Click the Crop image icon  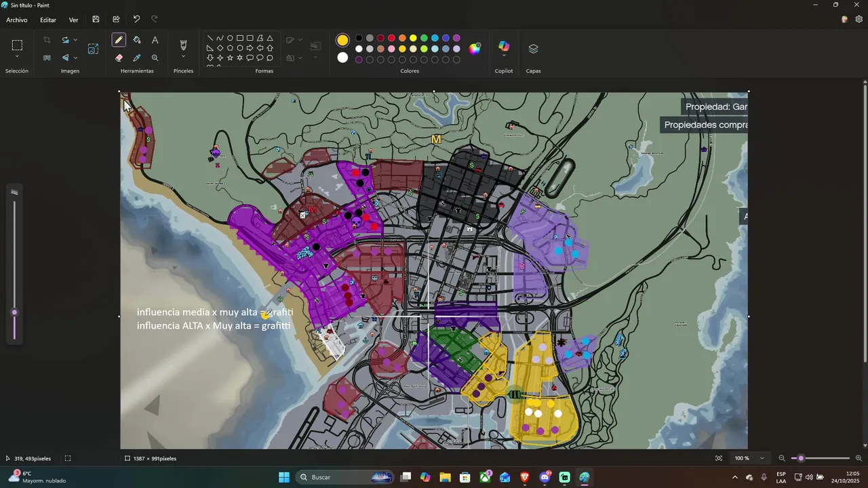click(47, 41)
